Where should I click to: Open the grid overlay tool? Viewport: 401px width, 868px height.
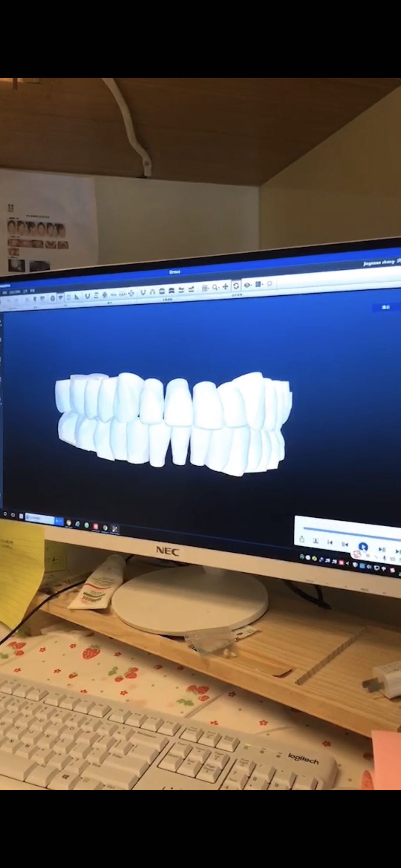[x=205, y=288]
